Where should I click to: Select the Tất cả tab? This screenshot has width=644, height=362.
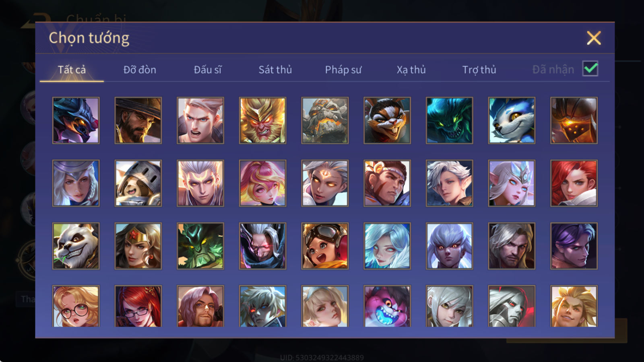click(x=72, y=70)
